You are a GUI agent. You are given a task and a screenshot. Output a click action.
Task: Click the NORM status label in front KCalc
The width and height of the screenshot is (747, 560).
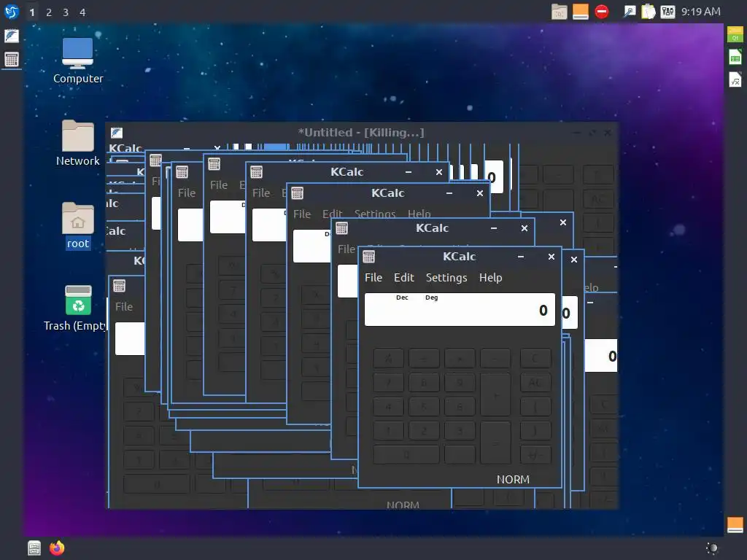[513, 479]
